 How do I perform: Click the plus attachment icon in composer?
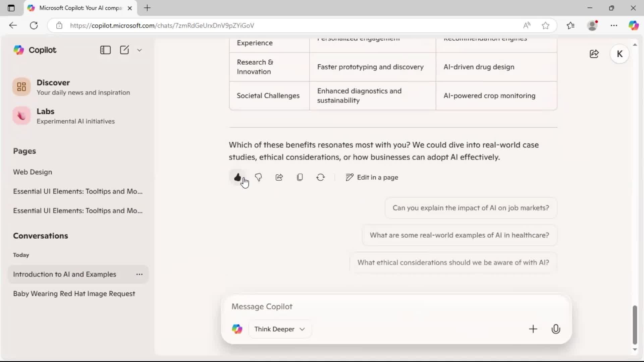[533, 329]
